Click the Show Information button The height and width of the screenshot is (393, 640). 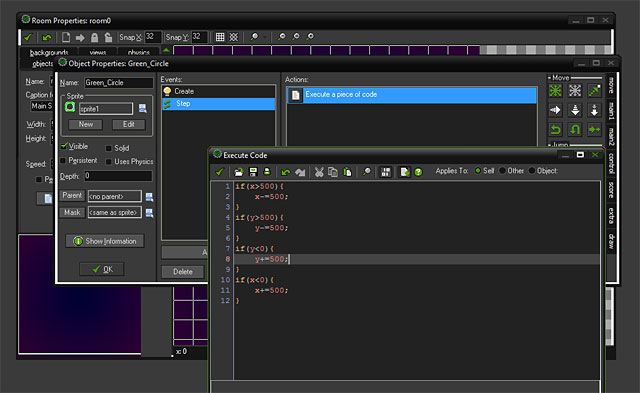(105, 241)
